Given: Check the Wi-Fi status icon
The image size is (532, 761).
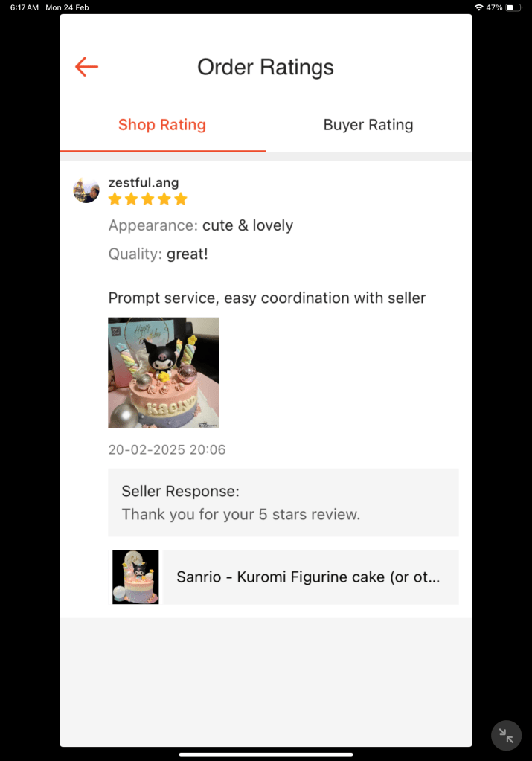Looking at the screenshot, I should (x=478, y=7).
